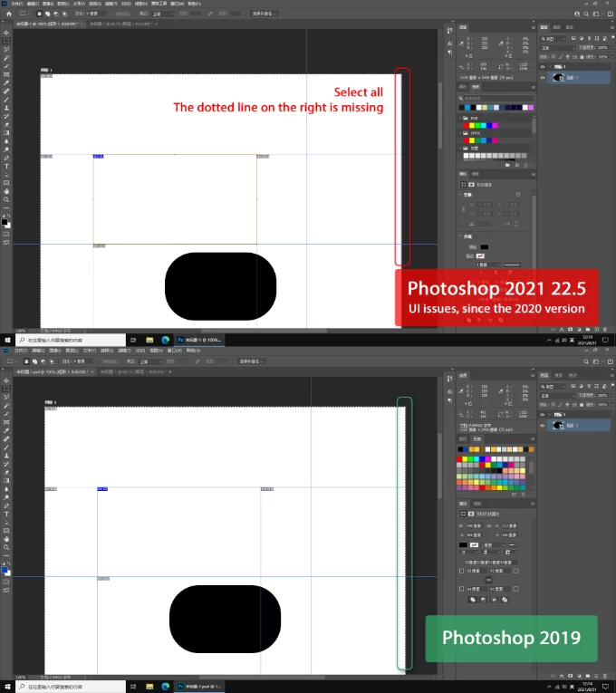Click the Home icon in upper options bar

[x=8, y=14]
